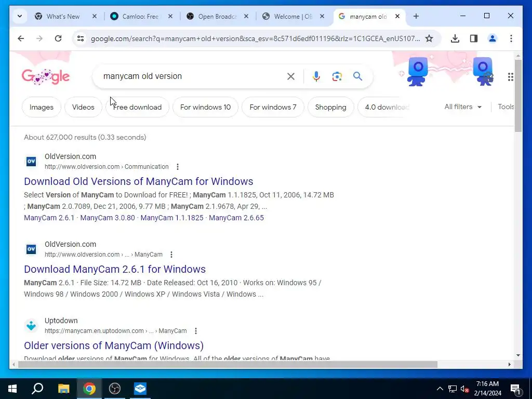This screenshot has width=532, height=399.
Task: Click the vertical page scrollbar thumb
Action: click(x=518, y=96)
